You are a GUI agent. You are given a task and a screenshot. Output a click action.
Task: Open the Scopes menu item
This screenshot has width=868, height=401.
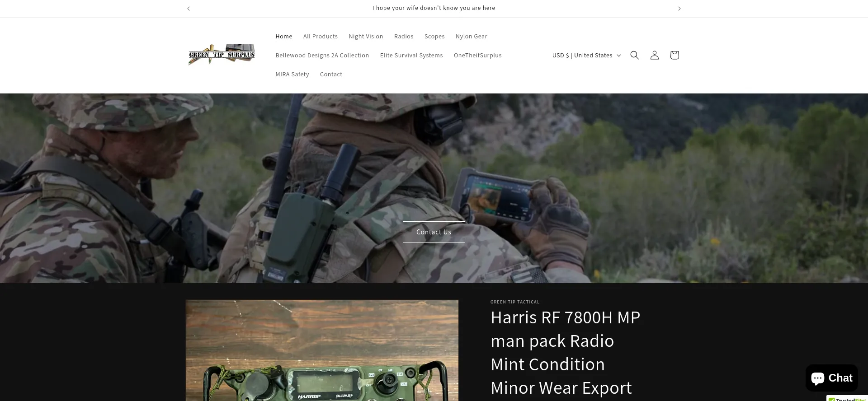(434, 37)
